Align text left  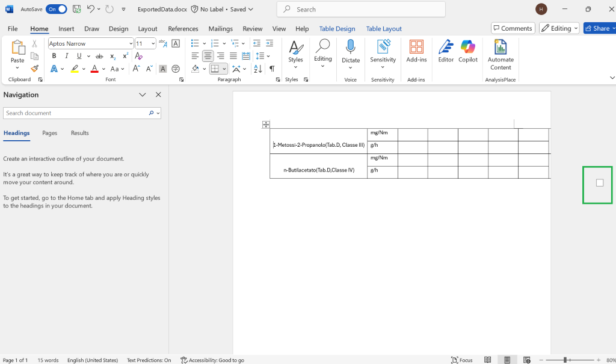[195, 56]
